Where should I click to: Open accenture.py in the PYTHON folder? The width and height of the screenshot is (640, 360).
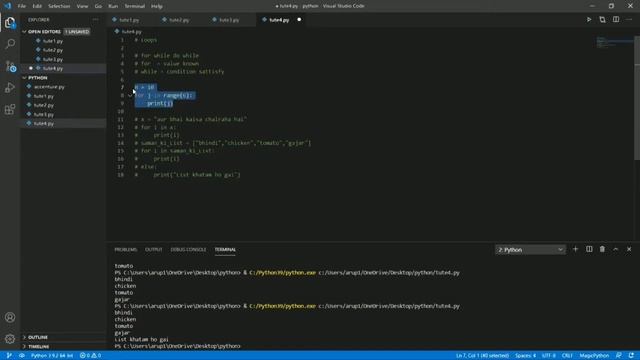49,87
